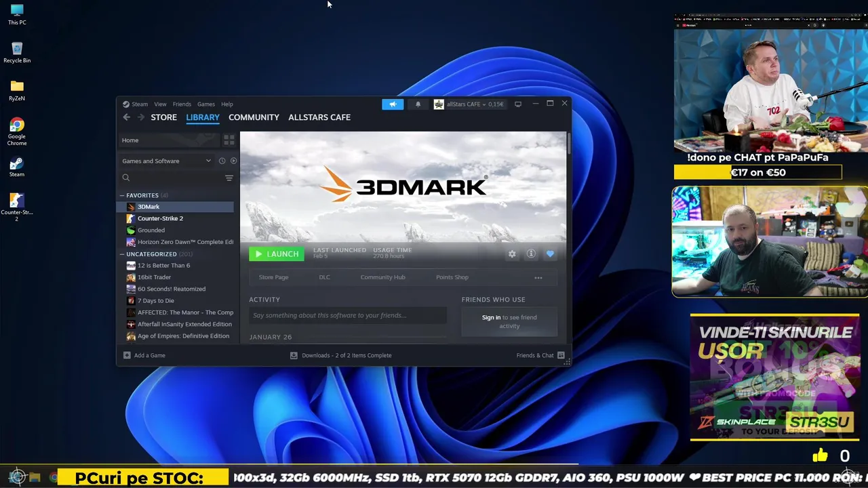Open the Friends menu
The height and width of the screenshot is (488, 868).
point(182,104)
